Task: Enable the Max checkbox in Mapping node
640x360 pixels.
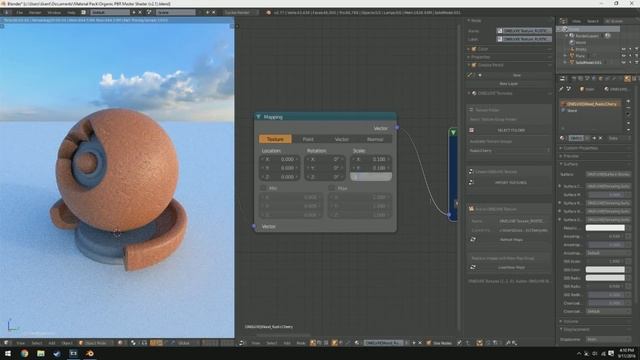Action: [332, 188]
